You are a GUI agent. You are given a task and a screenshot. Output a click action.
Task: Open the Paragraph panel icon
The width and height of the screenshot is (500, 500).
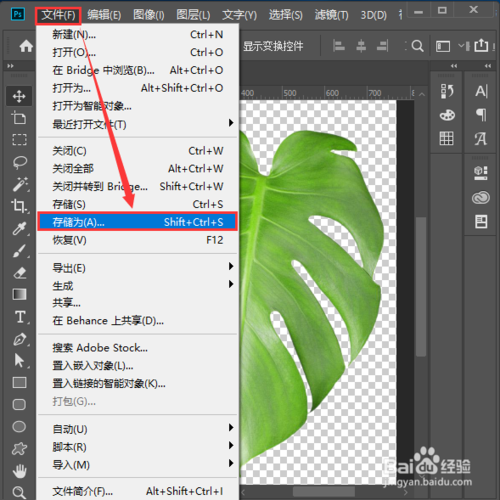click(481, 115)
